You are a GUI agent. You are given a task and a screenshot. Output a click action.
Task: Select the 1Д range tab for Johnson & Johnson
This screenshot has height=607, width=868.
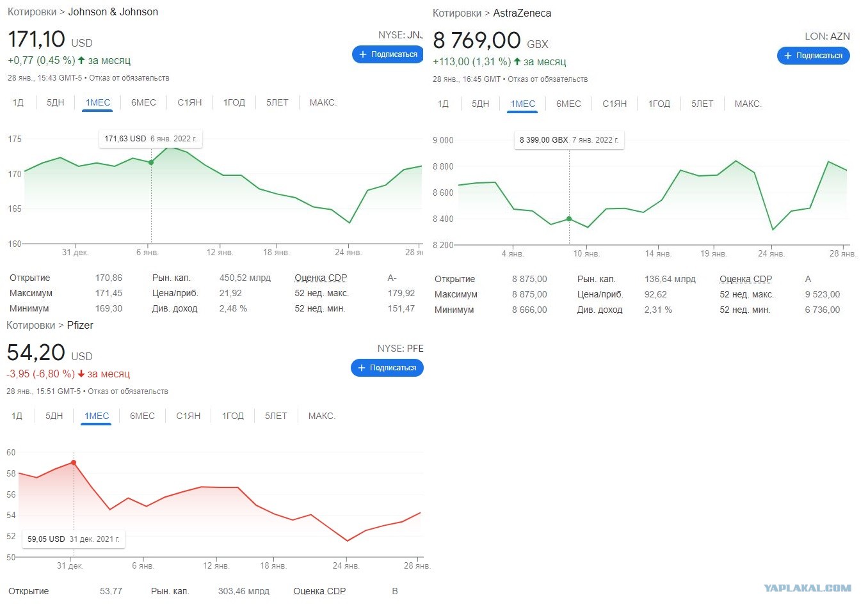coord(19,102)
